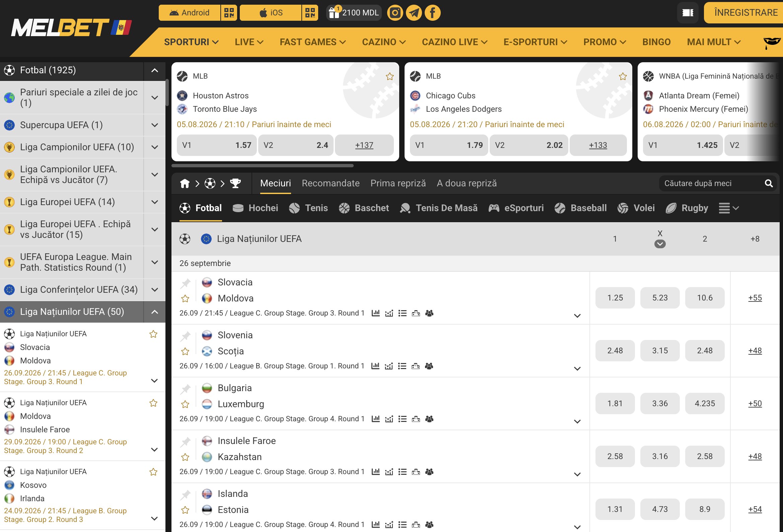This screenshot has width=783, height=532.
Task: Favorite Houston Astros vs Toronto Blue Jays card
Action: [389, 76]
